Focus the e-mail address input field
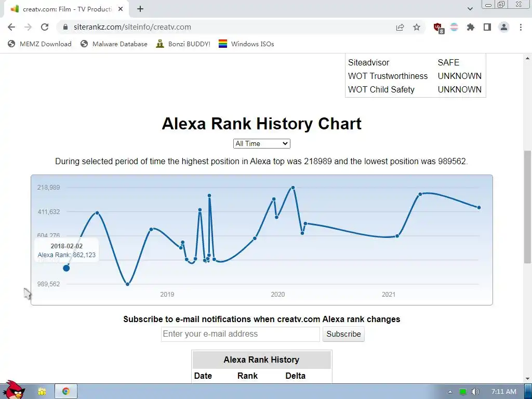The image size is (532, 399). (240, 334)
